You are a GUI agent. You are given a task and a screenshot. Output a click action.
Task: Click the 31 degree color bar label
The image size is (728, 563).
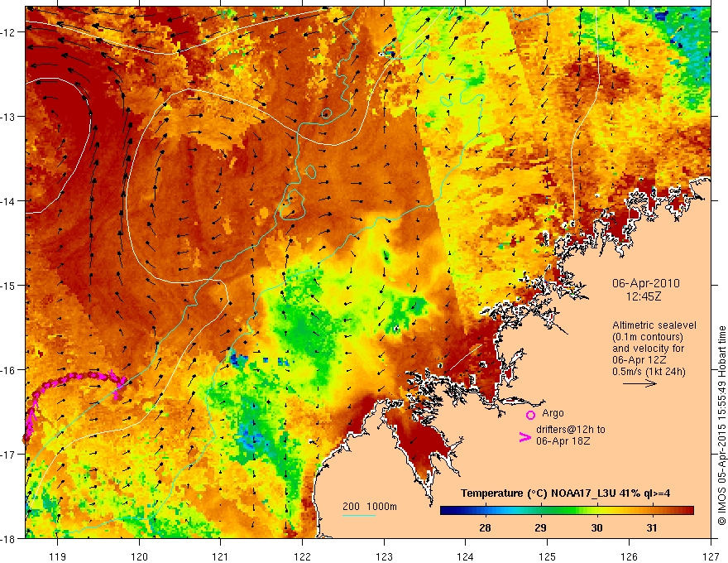tap(652, 527)
